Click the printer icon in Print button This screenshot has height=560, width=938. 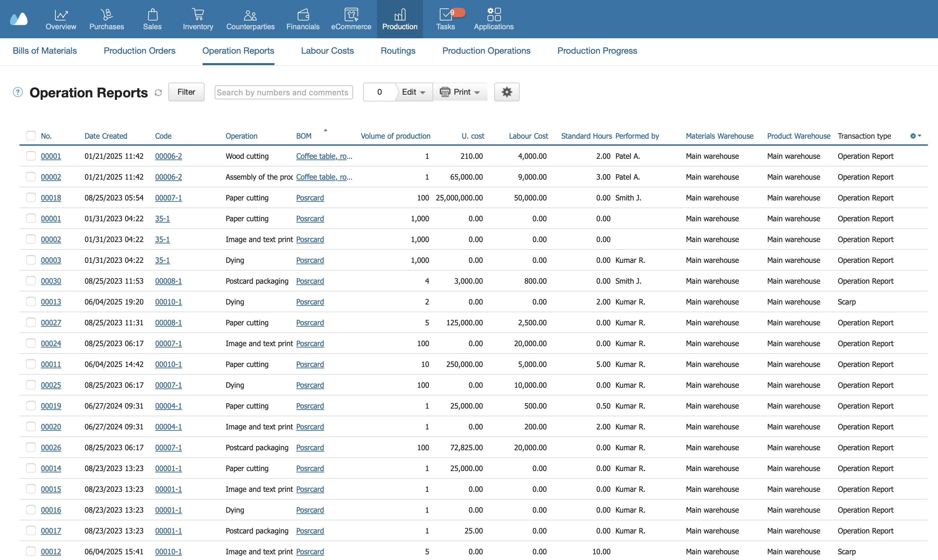point(445,92)
